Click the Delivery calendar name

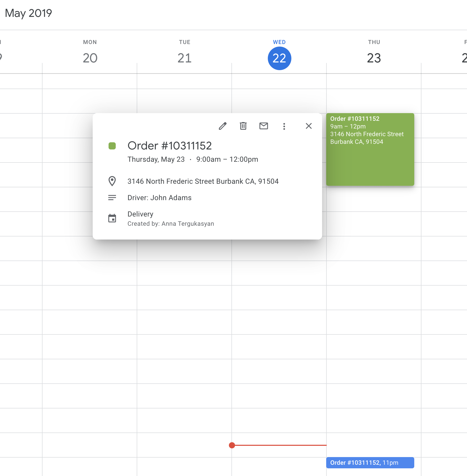coord(140,214)
